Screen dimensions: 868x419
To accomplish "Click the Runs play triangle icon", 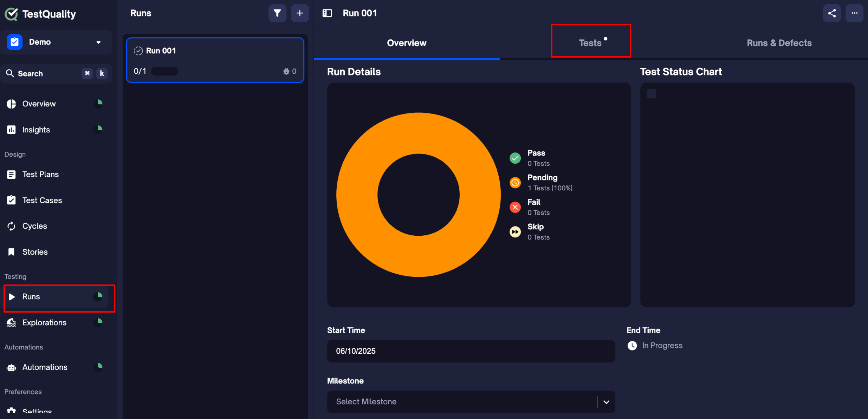I will (x=12, y=297).
